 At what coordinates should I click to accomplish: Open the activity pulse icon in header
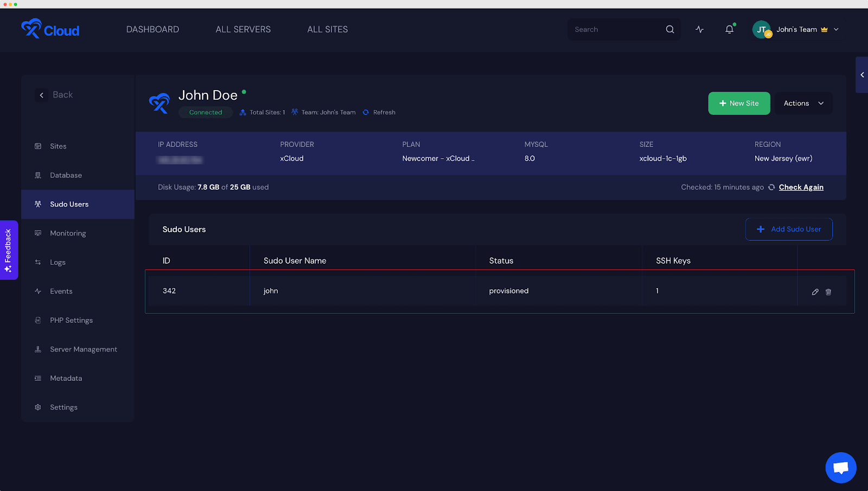pyautogui.click(x=699, y=29)
